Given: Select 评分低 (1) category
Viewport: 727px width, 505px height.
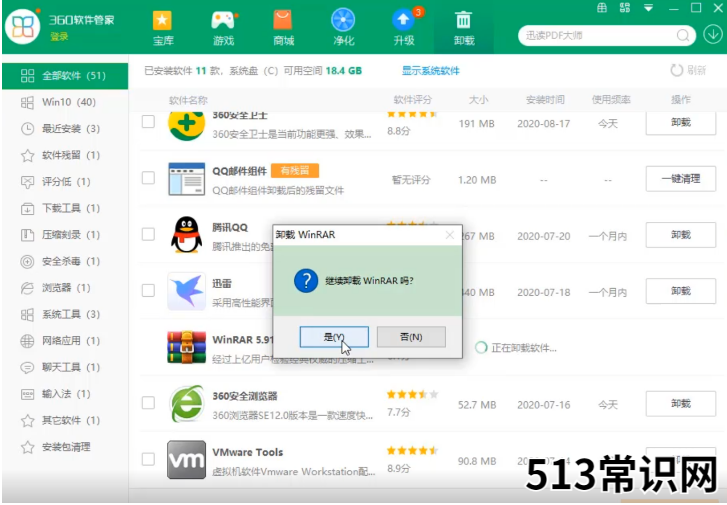Looking at the screenshot, I should click(x=65, y=181).
